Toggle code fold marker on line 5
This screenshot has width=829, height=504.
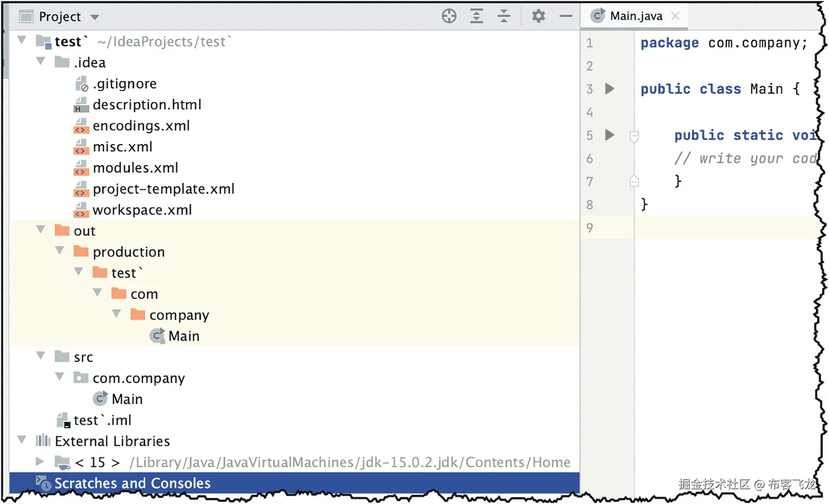click(x=634, y=136)
